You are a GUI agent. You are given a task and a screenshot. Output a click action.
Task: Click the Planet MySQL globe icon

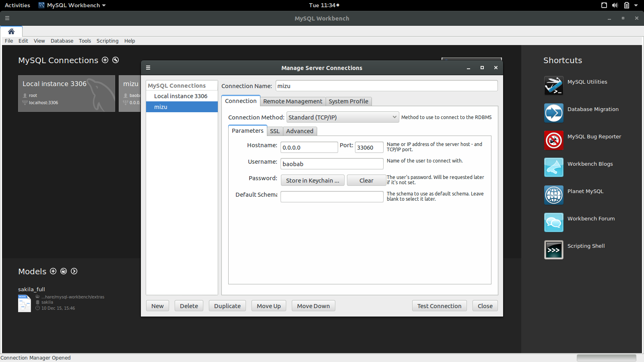(x=553, y=195)
